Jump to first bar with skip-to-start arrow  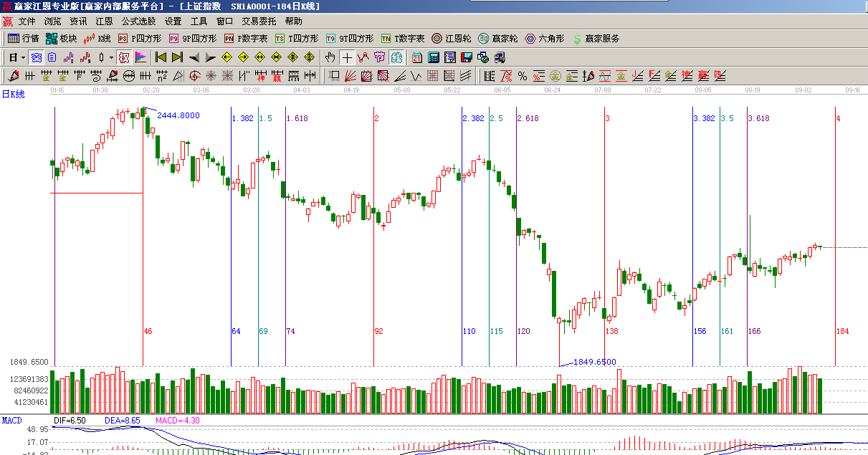click(x=161, y=57)
